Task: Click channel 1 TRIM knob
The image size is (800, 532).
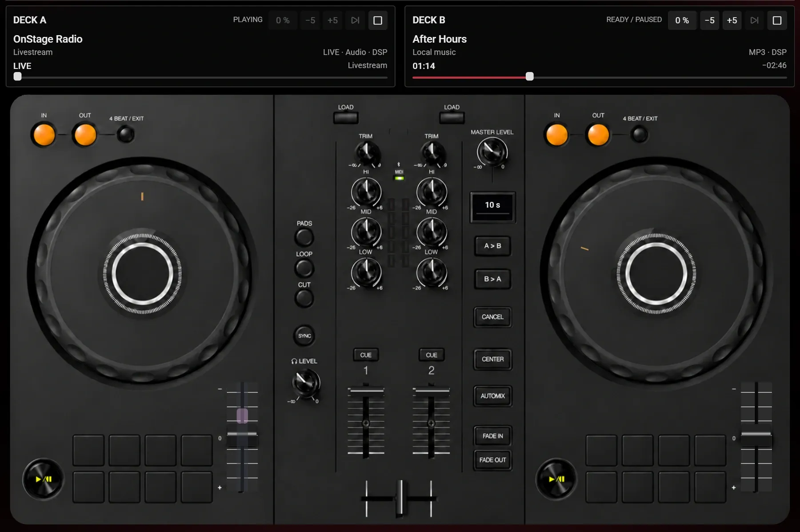Action: (367, 153)
